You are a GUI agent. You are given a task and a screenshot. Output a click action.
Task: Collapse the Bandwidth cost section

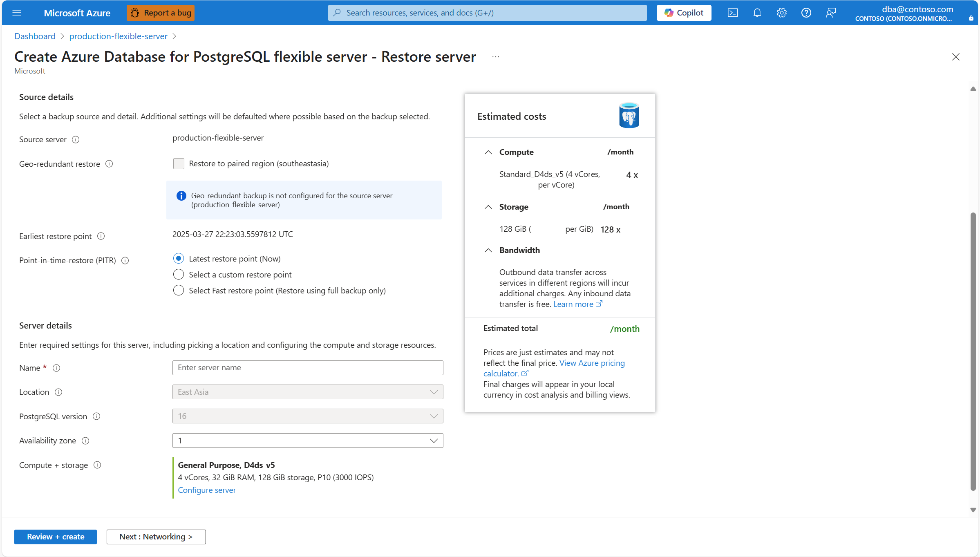(488, 250)
